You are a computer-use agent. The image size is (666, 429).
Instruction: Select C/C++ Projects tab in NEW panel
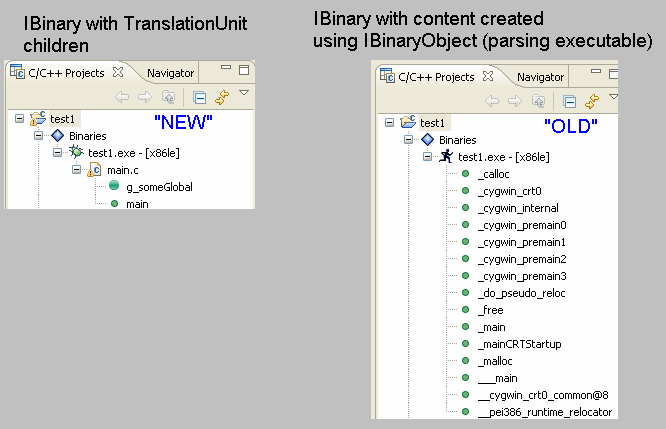[x=66, y=73]
